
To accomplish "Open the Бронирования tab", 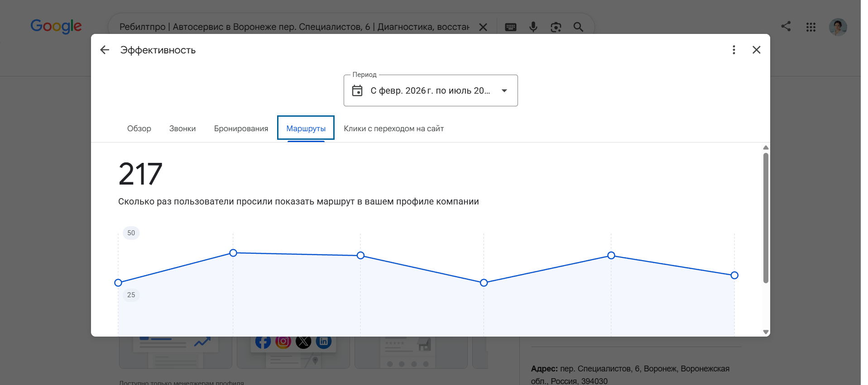I will coord(241,128).
